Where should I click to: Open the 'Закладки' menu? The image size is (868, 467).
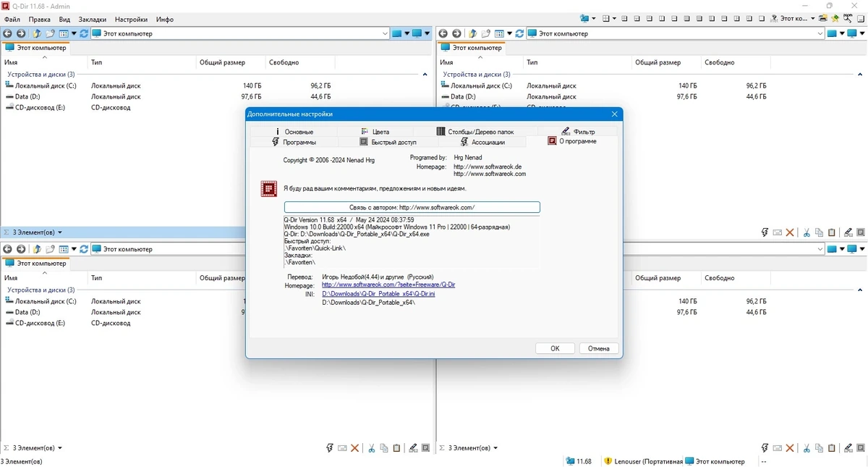pos(92,20)
